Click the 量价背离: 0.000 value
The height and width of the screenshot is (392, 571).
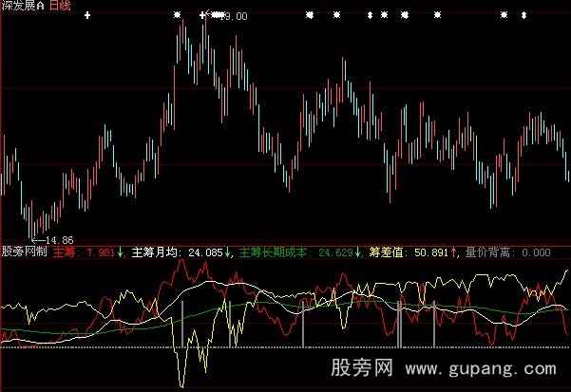508,252
